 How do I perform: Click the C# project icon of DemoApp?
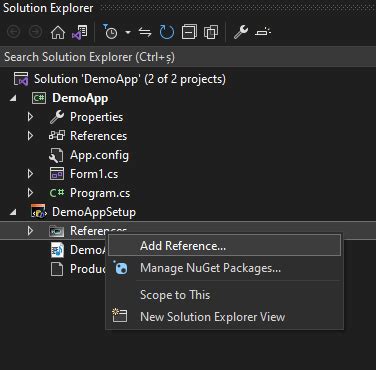point(39,98)
